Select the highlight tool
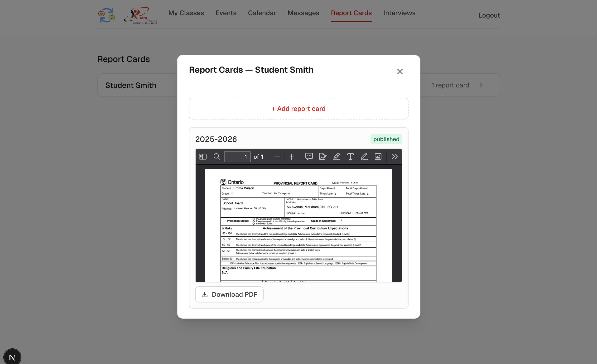The height and width of the screenshot is (364, 597). point(337,157)
